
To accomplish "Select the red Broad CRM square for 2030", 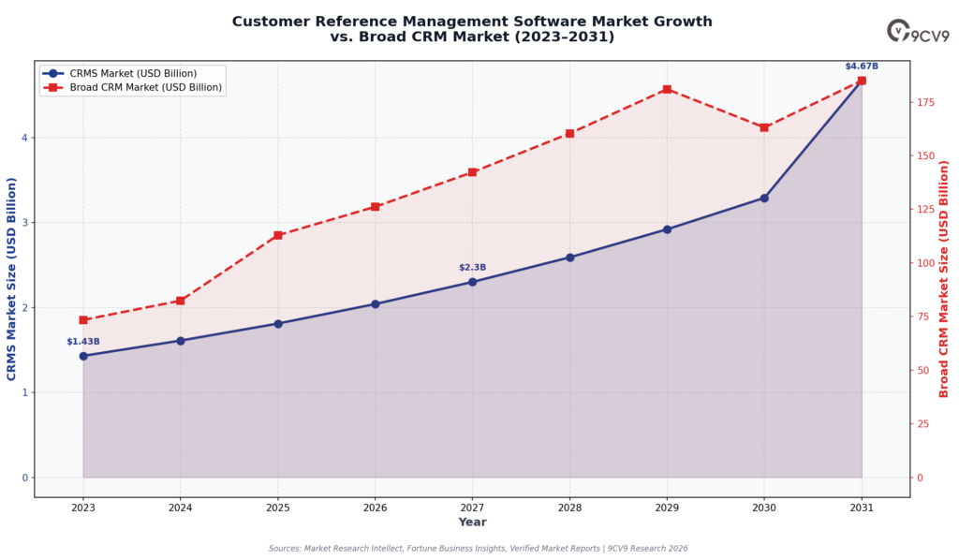I will pyautogui.click(x=764, y=127).
